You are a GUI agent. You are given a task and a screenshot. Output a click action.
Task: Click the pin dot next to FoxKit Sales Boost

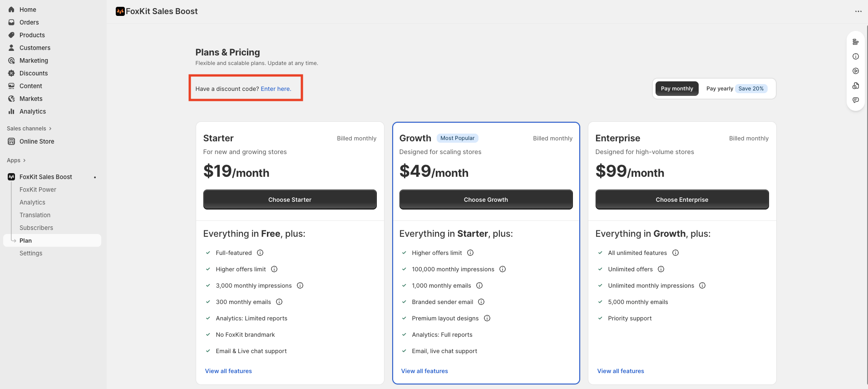point(95,177)
